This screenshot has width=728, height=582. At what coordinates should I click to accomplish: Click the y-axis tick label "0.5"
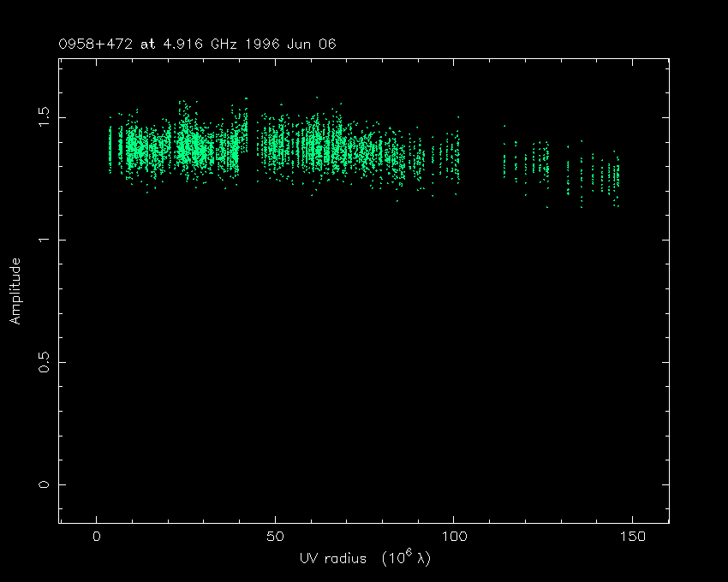pos(41,362)
